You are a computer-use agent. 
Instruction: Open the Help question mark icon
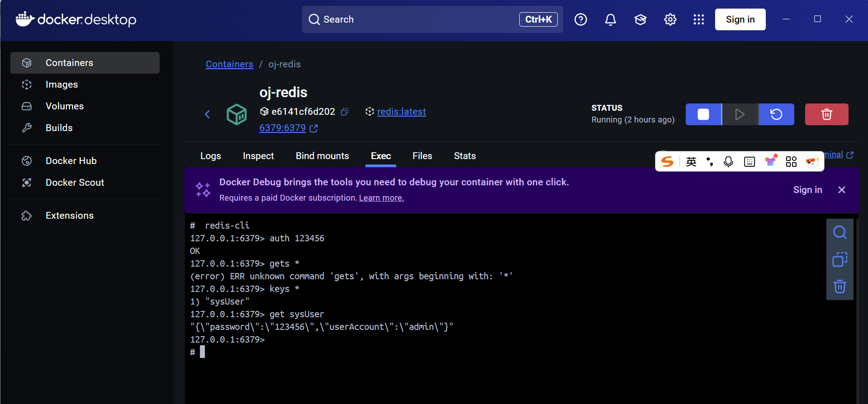coord(581,19)
